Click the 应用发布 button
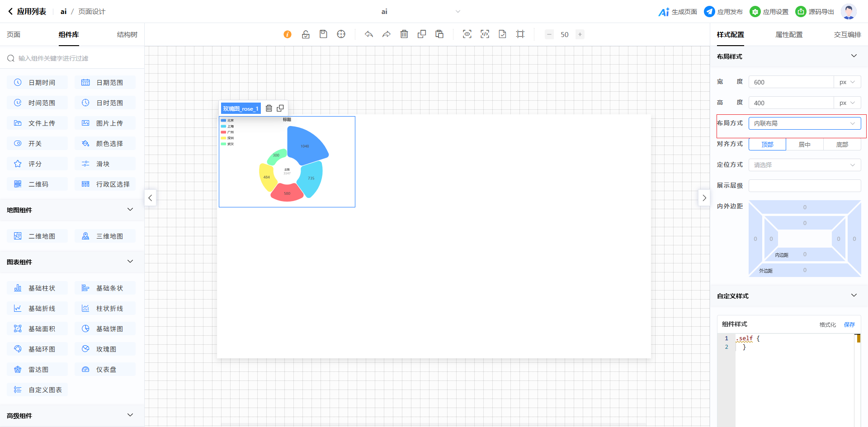 click(x=723, y=12)
